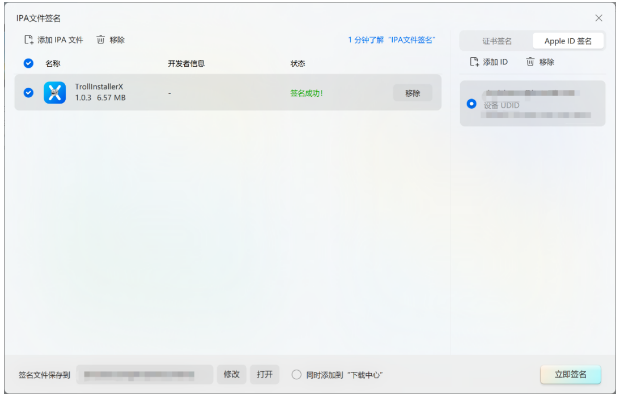This screenshot has width=628, height=400.
Task: Uncheck the TrollInstallerX row checkbox
Action: click(29, 94)
